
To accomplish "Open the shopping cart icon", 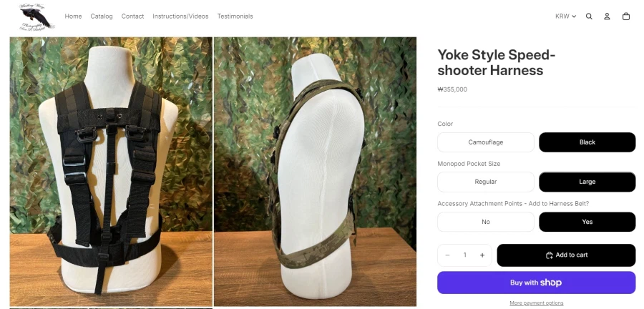I will pos(626,16).
